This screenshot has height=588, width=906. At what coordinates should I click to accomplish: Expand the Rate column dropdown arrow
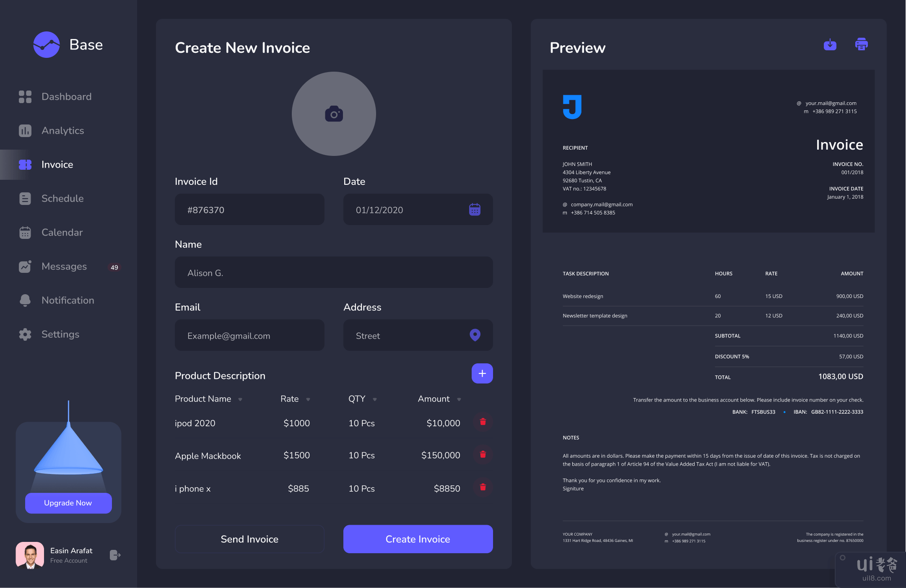[308, 400]
